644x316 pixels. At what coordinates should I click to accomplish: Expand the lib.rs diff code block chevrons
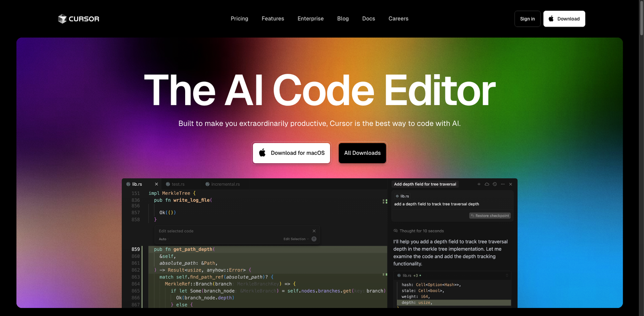(507, 276)
